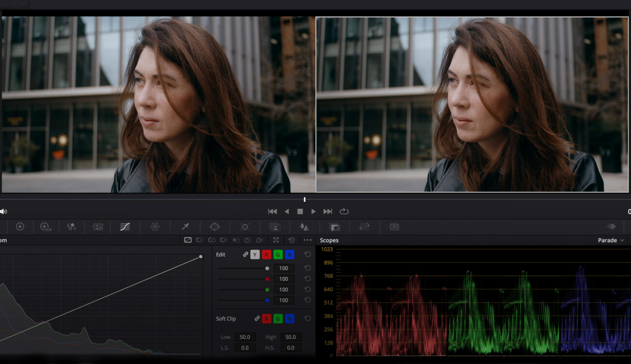This screenshot has width=631, height=364.
Task: Switch to Sat vs Lum curve
Action: tap(259, 240)
